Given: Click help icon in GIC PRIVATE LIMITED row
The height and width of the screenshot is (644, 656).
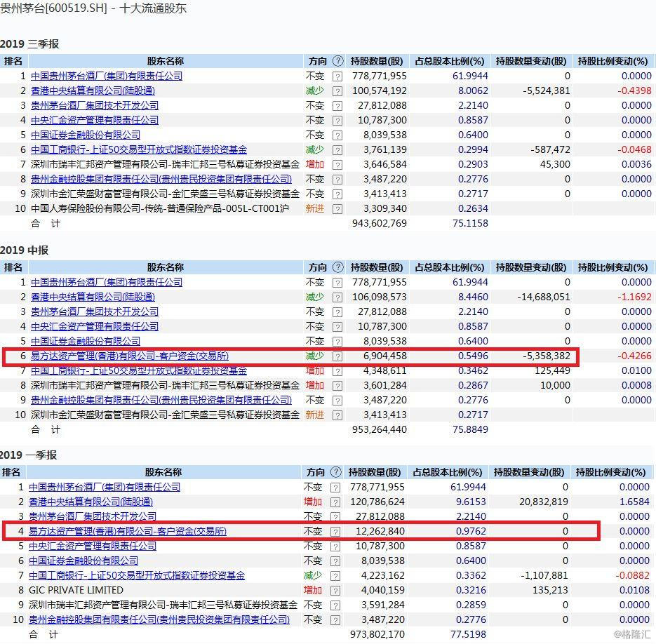Looking at the screenshot, I should point(335,591).
